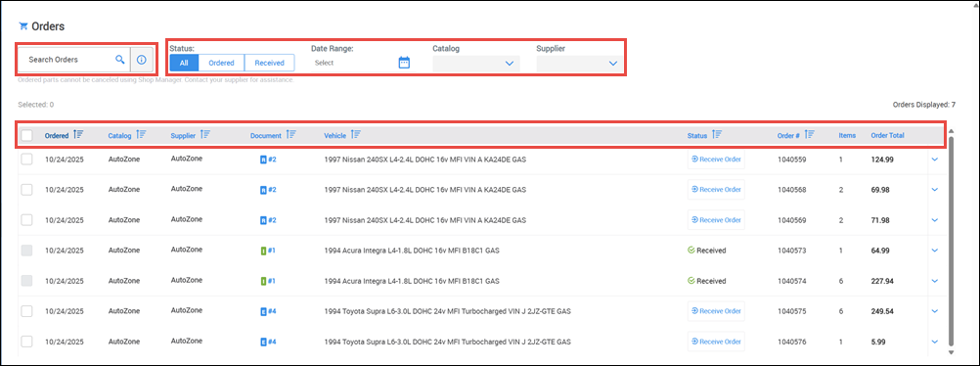Click the Ordered column header
The image size is (980, 366).
coord(57,135)
